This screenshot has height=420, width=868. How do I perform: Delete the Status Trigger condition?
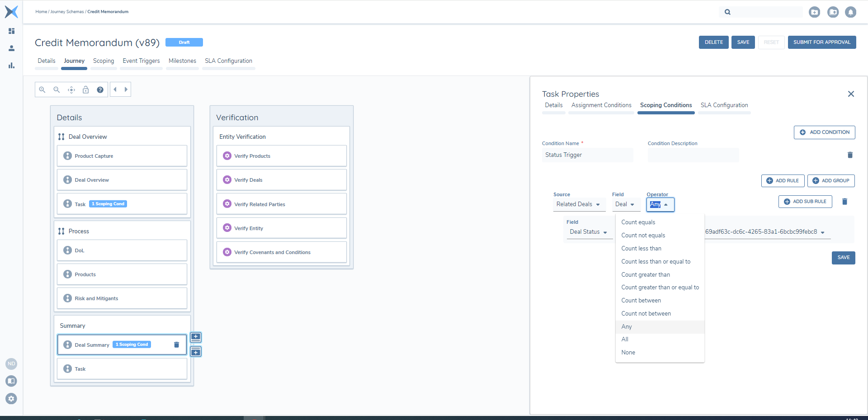[850, 155]
